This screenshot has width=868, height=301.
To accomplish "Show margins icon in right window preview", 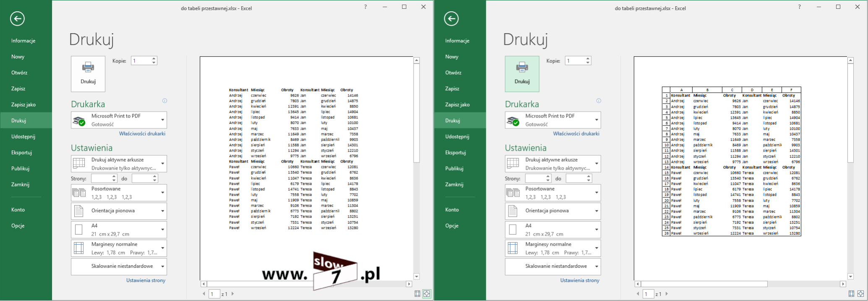I will 851,294.
